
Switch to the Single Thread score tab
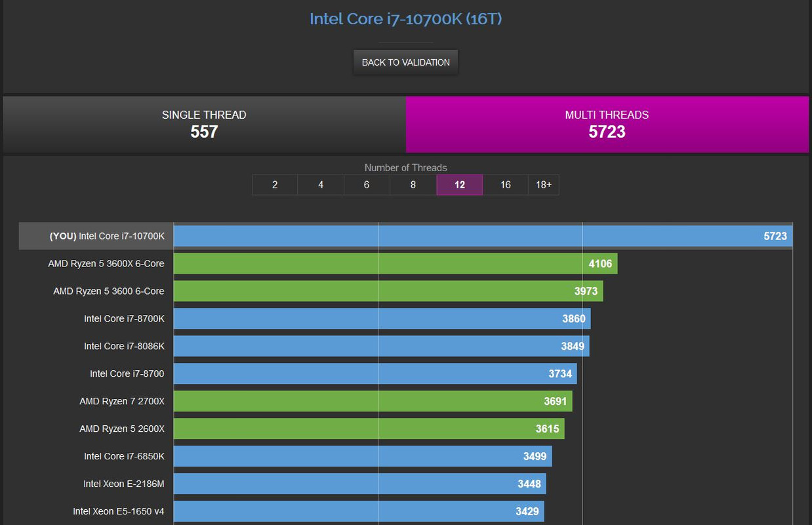tap(204, 125)
